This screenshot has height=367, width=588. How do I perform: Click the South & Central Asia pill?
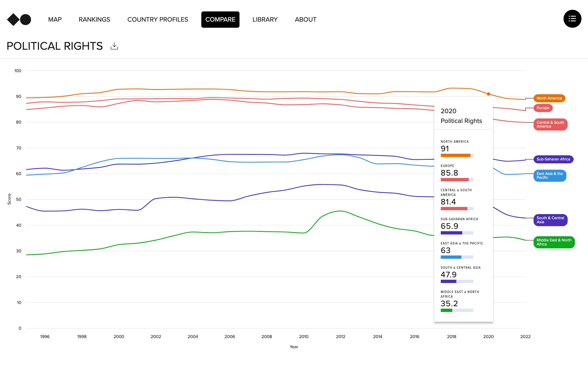coord(550,220)
